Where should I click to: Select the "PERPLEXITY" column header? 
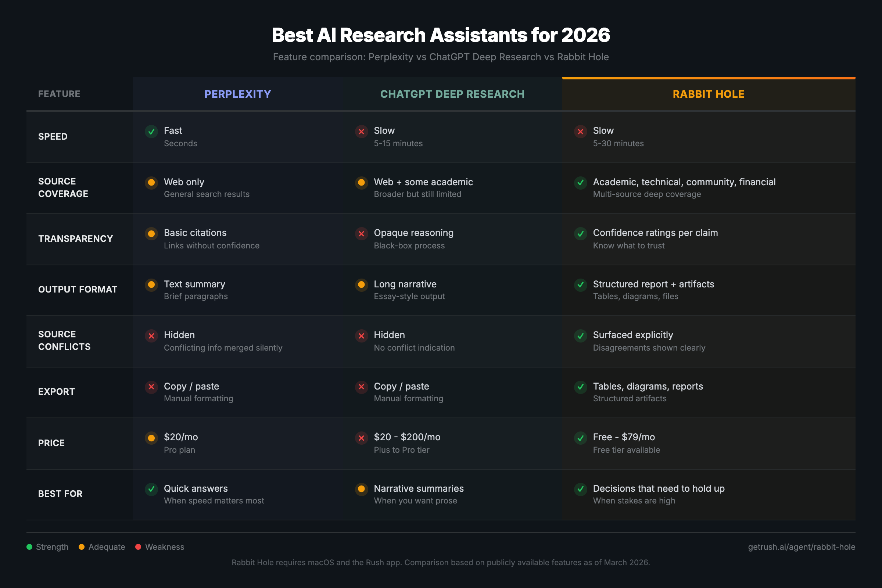pos(238,94)
